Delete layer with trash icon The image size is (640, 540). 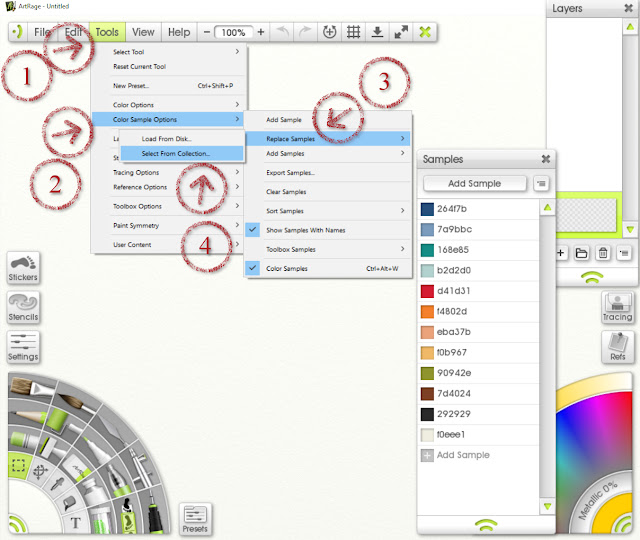[603, 253]
